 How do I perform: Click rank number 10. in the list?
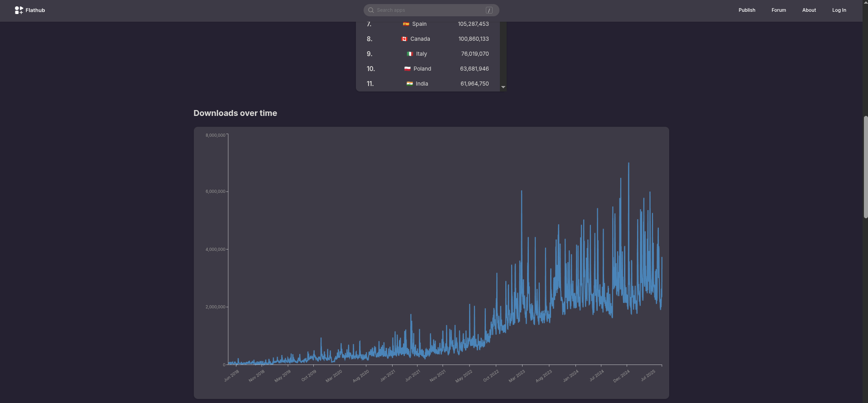[x=371, y=69]
